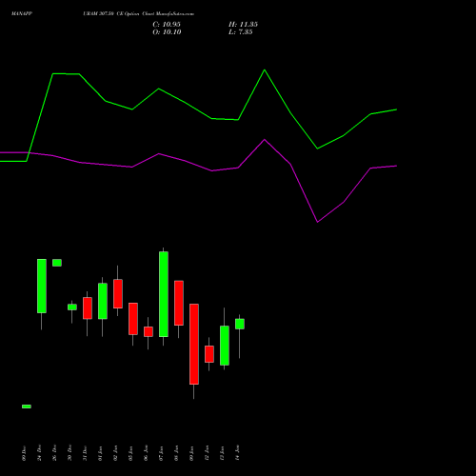Select the 09 Dec date label

(25, 453)
